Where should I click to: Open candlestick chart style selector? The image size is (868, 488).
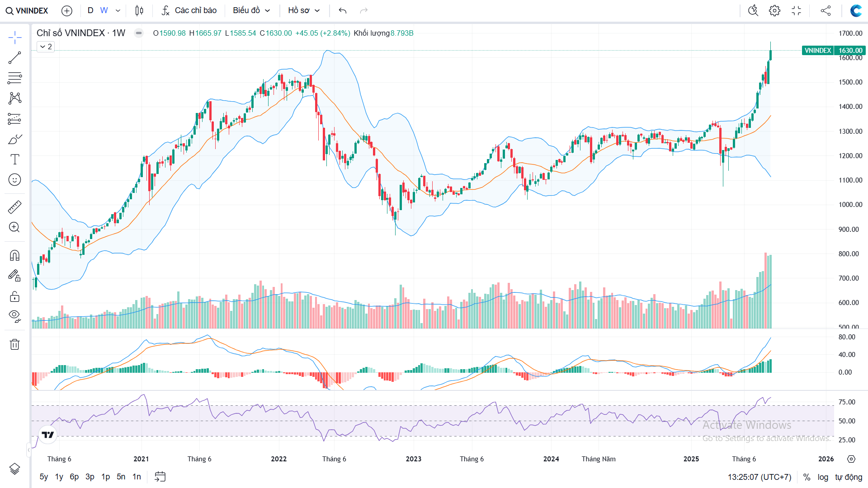[x=139, y=10]
